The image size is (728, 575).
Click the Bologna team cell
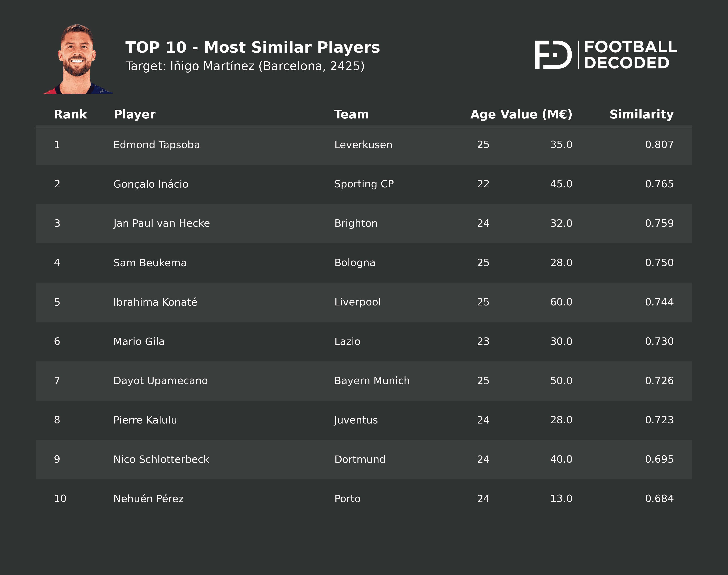click(355, 263)
